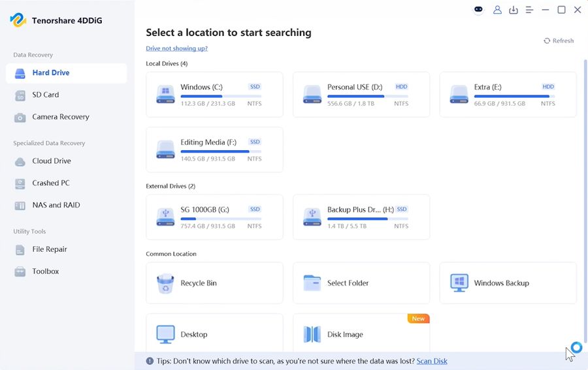This screenshot has width=588, height=370.
Task: Click the Refresh button
Action: click(559, 41)
